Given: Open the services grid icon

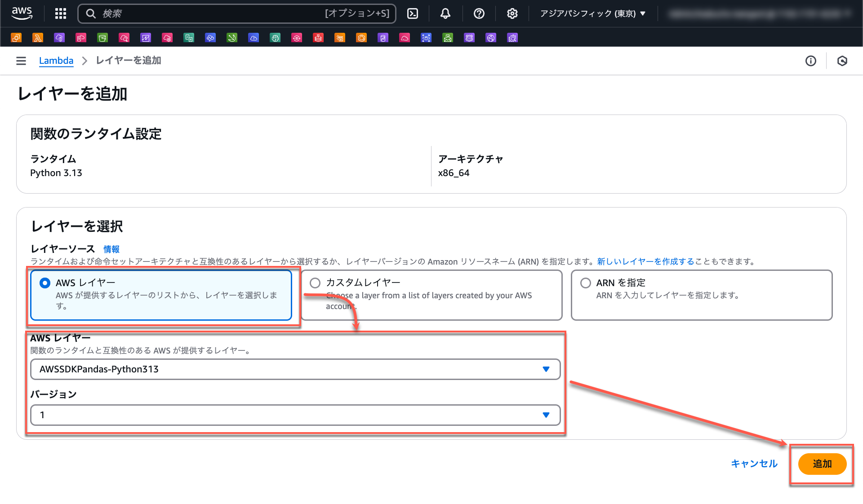Looking at the screenshot, I should 60,13.
